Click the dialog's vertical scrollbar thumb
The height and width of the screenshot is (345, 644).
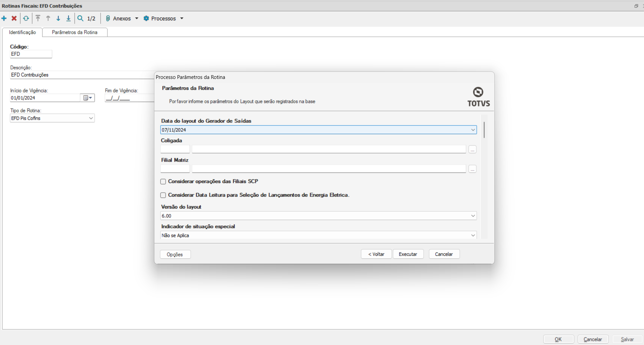coord(484,130)
